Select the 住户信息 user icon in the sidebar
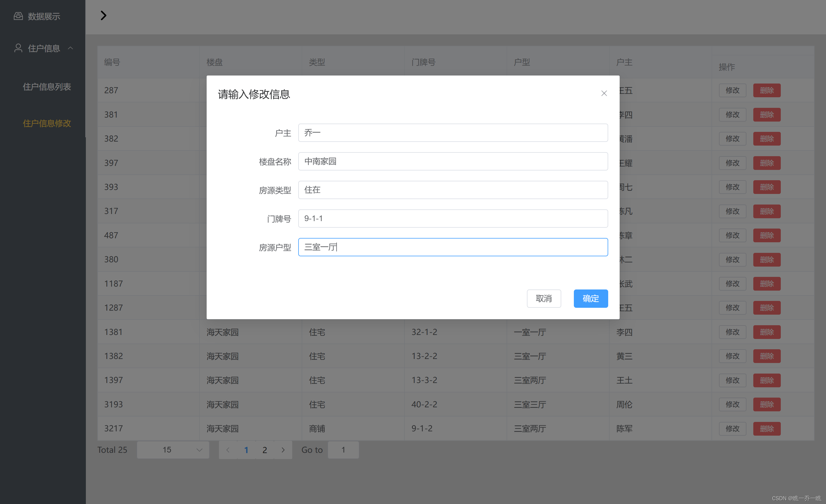Viewport: 826px width, 504px height. click(x=18, y=48)
